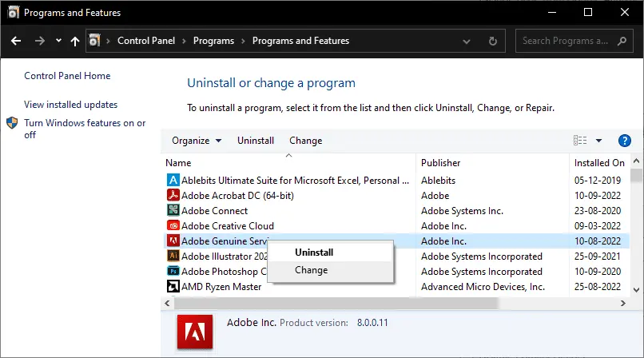The image size is (644, 358).
Task: Click the Adobe Photoshop icon in list
Action: [x=173, y=272]
